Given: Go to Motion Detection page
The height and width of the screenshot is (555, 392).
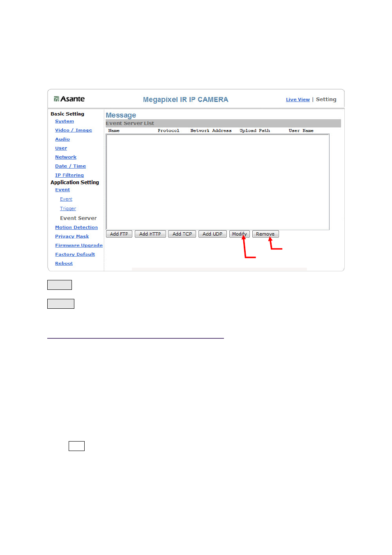Looking at the screenshot, I should click(x=76, y=227).
